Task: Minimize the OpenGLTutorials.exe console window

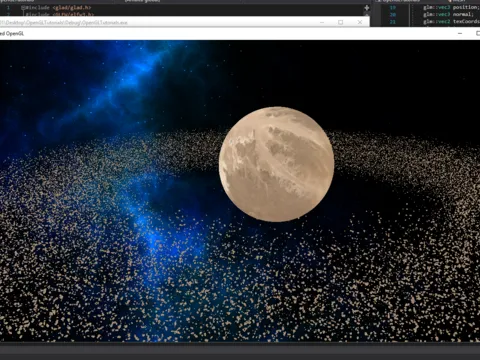Action: coord(322,22)
